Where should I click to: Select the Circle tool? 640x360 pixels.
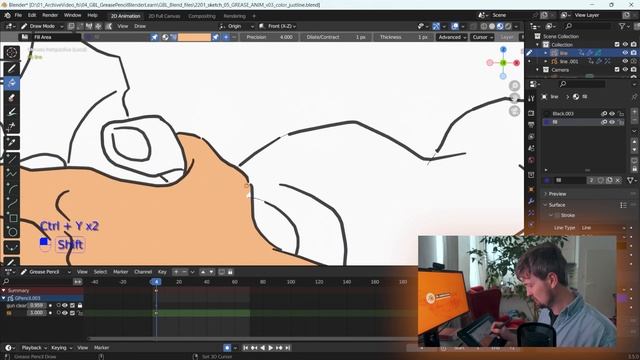[11, 232]
